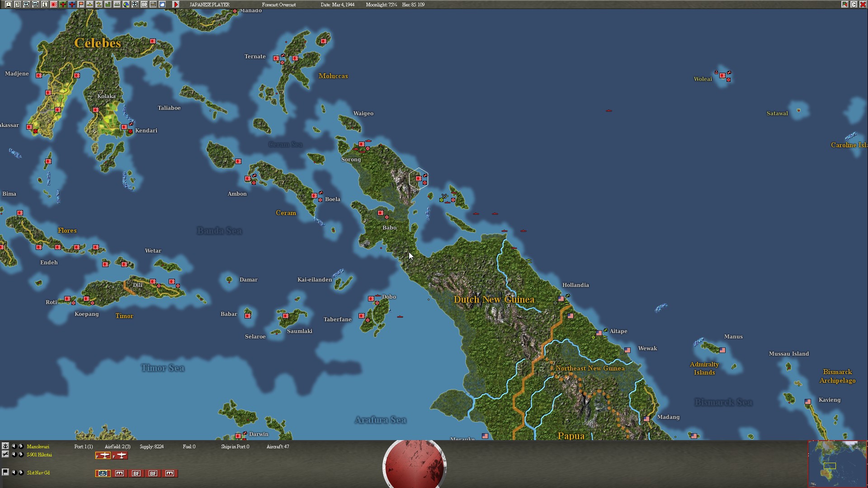This screenshot has width=868, height=488.
Task: Select the second fighter unit icon
Action: [120, 455]
